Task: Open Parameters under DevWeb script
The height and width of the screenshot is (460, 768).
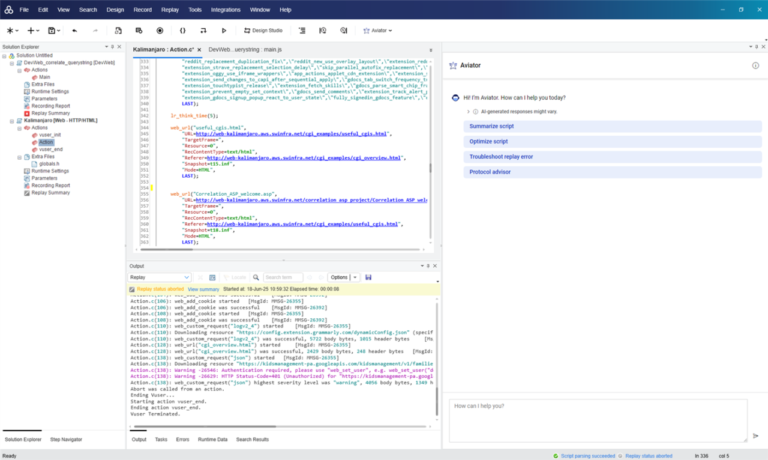Action: pos(44,98)
